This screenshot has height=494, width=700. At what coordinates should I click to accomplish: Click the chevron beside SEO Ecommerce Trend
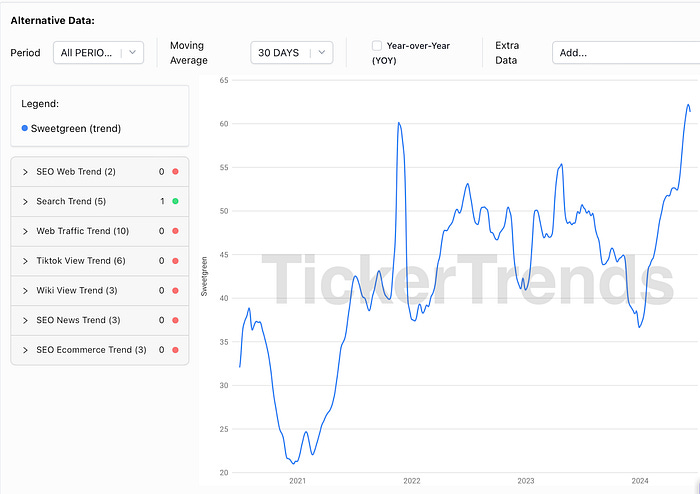pyautogui.click(x=25, y=350)
